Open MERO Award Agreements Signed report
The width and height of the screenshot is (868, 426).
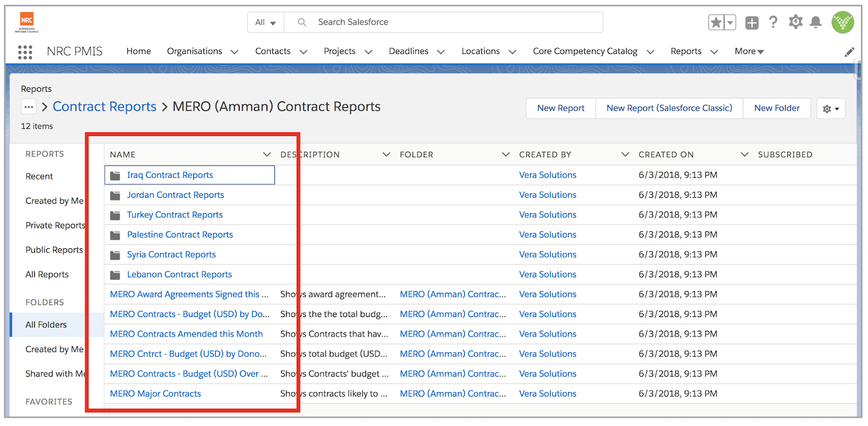coord(189,294)
